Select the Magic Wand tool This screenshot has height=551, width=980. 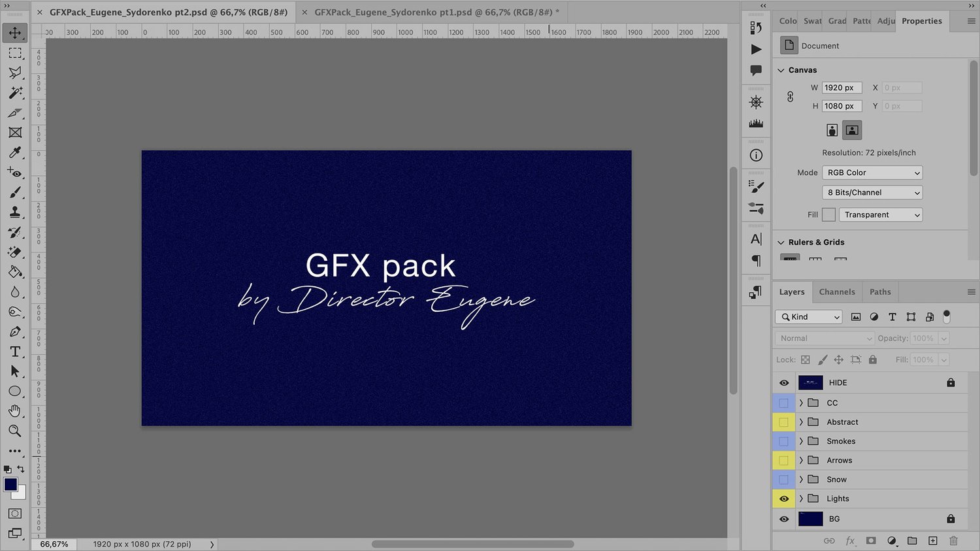(x=15, y=93)
